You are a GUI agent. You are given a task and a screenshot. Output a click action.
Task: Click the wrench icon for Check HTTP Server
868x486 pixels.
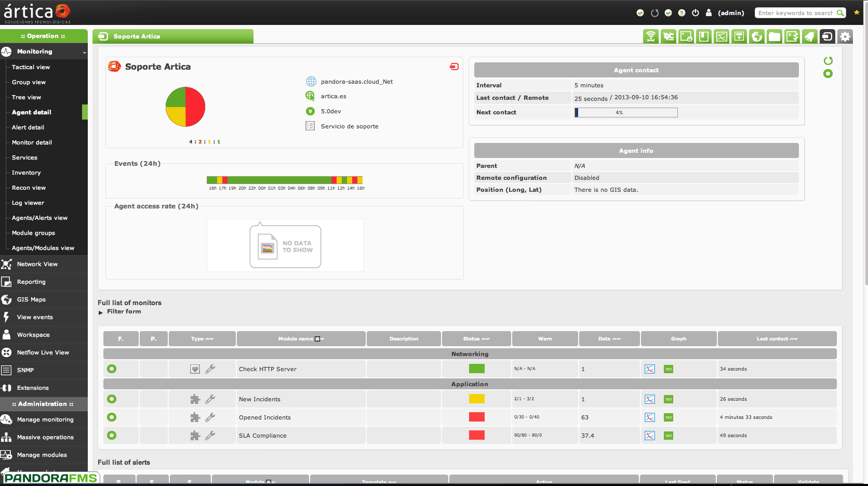coord(210,369)
